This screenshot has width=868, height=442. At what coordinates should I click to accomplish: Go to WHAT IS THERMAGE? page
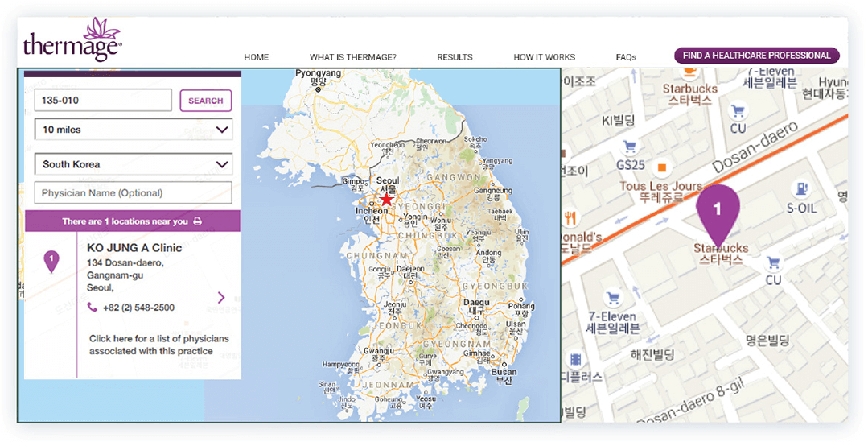tap(352, 57)
